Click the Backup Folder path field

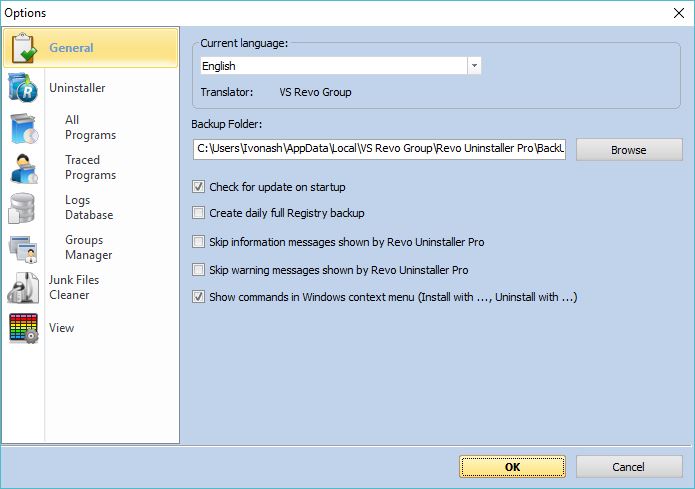coord(379,149)
